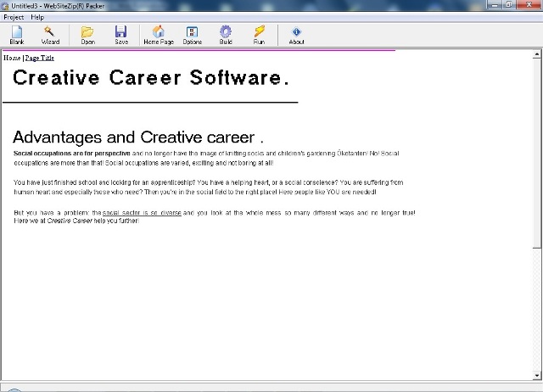Open the Help menu
The height and width of the screenshot is (392, 543).
(37, 17)
